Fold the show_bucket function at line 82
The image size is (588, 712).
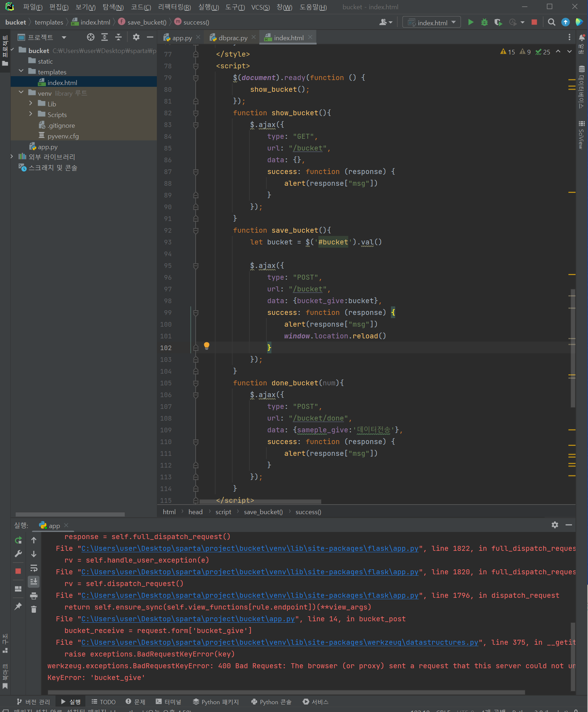[x=196, y=113]
